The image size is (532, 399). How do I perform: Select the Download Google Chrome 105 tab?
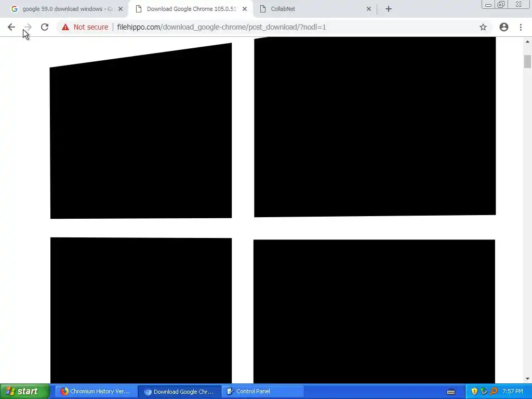tap(191, 9)
